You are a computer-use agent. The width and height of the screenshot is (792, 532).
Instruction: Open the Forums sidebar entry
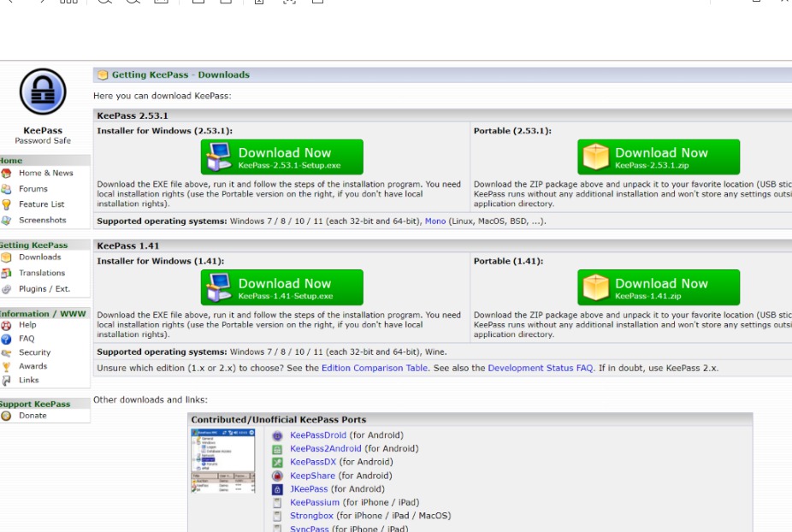click(x=33, y=188)
